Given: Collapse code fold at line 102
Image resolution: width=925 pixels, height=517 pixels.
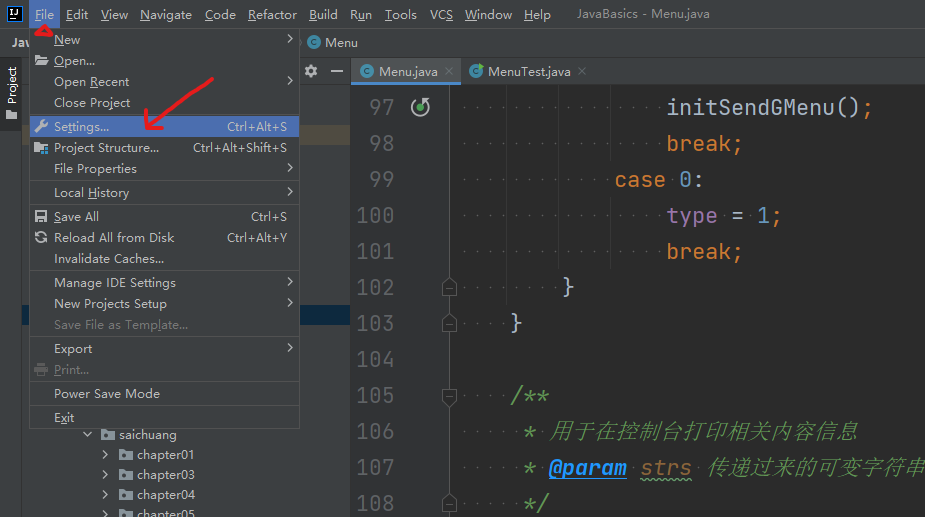Looking at the screenshot, I should pos(450,287).
